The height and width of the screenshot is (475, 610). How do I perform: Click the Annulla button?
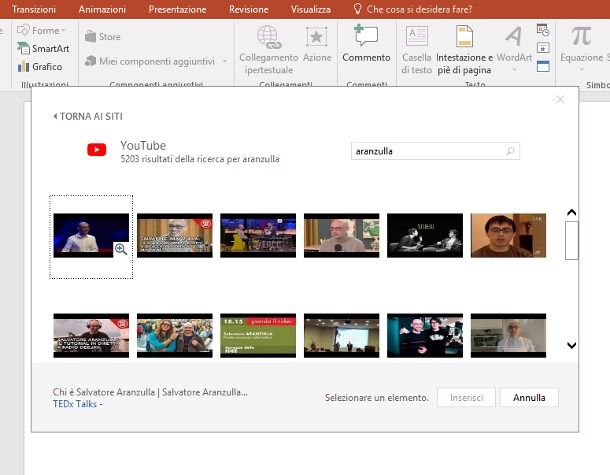click(x=529, y=398)
